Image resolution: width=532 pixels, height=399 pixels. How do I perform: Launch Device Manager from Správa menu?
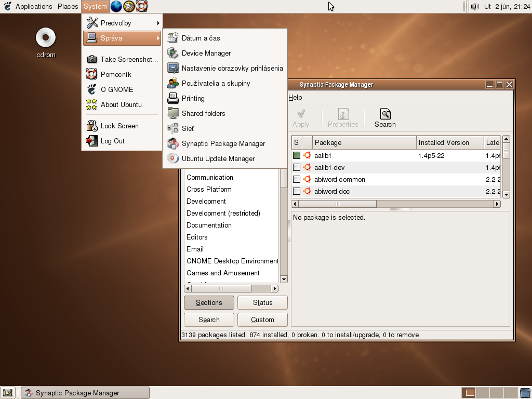click(x=224, y=54)
